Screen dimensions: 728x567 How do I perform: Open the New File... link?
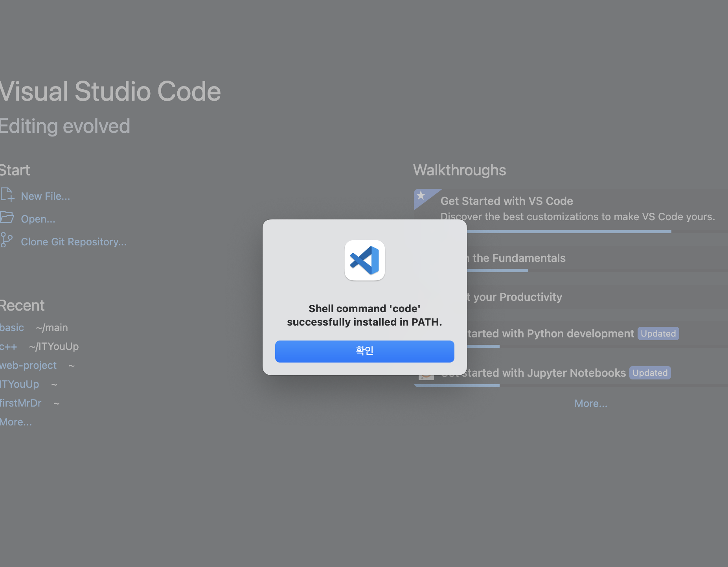46,196
